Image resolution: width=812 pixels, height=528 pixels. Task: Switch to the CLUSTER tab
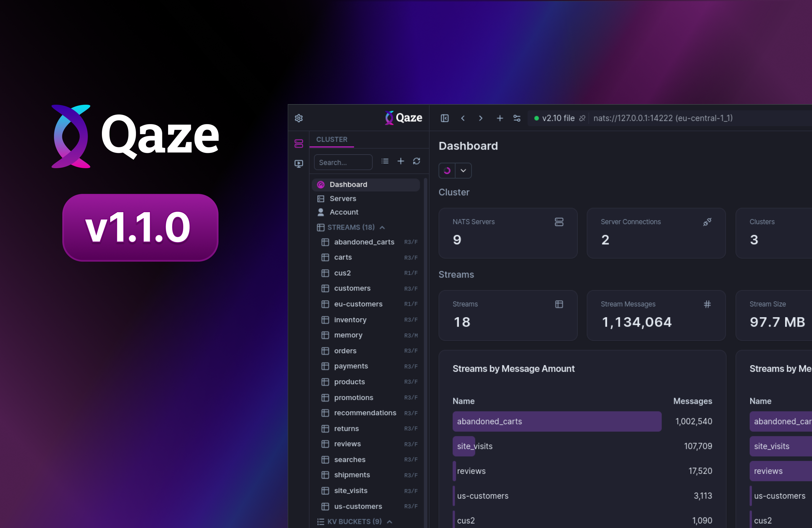332,139
